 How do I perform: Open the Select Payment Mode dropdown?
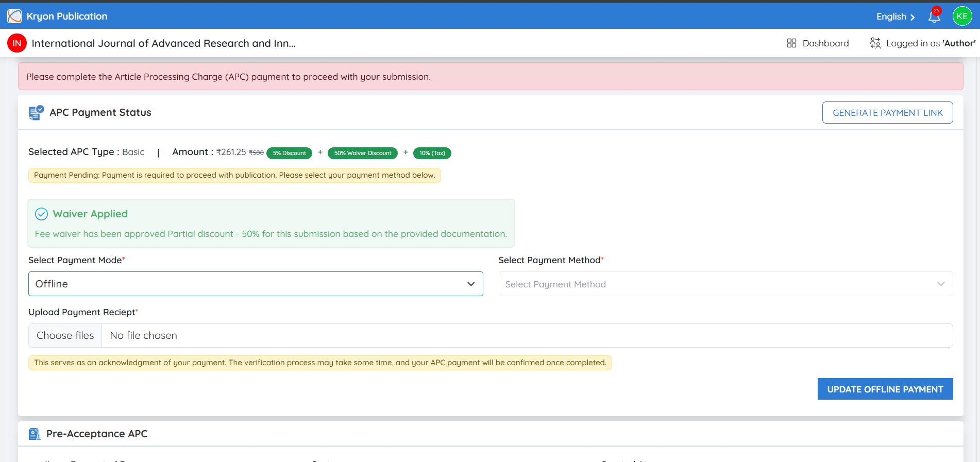(x=256, y=284)
